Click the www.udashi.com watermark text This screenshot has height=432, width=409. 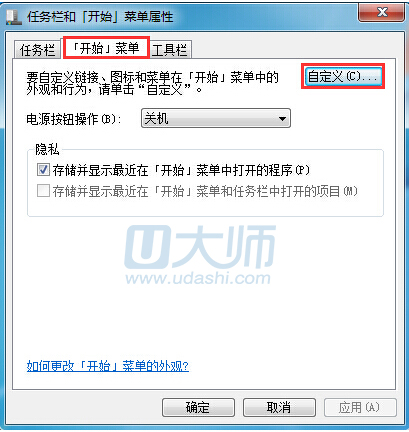198,278
